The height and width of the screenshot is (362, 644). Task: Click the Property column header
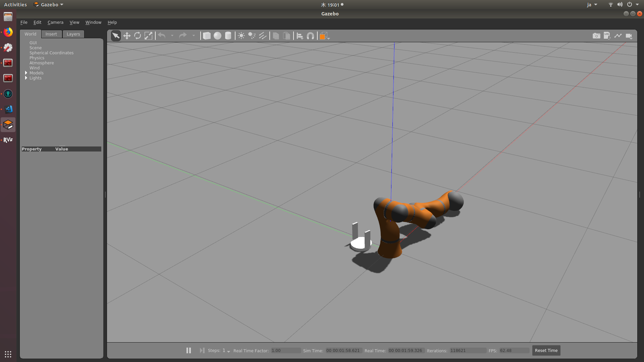32,149
